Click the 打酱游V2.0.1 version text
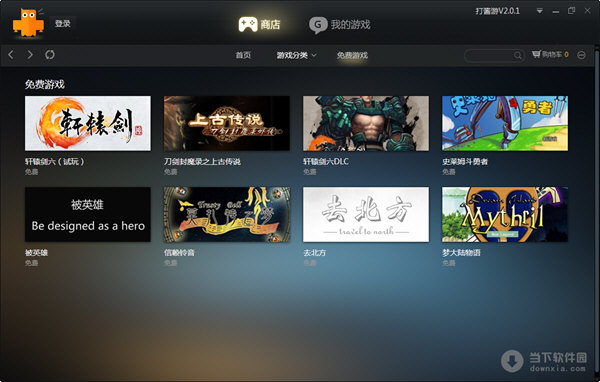Screen dimensions: 600x382 (497, 11)
